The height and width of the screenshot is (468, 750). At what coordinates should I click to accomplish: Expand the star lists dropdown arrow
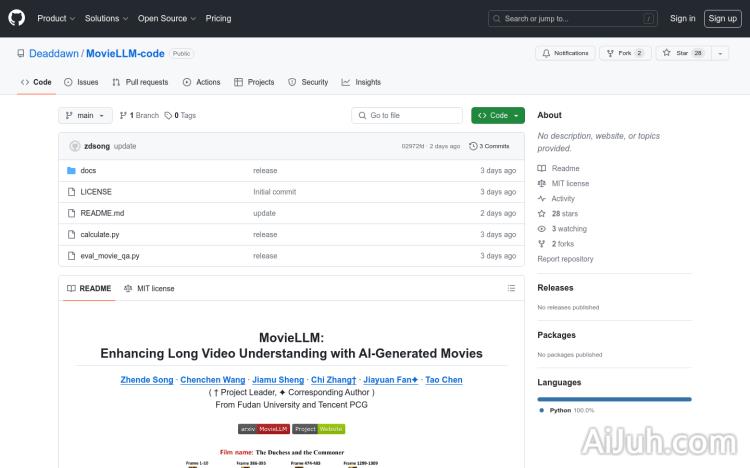click(721, 53)
